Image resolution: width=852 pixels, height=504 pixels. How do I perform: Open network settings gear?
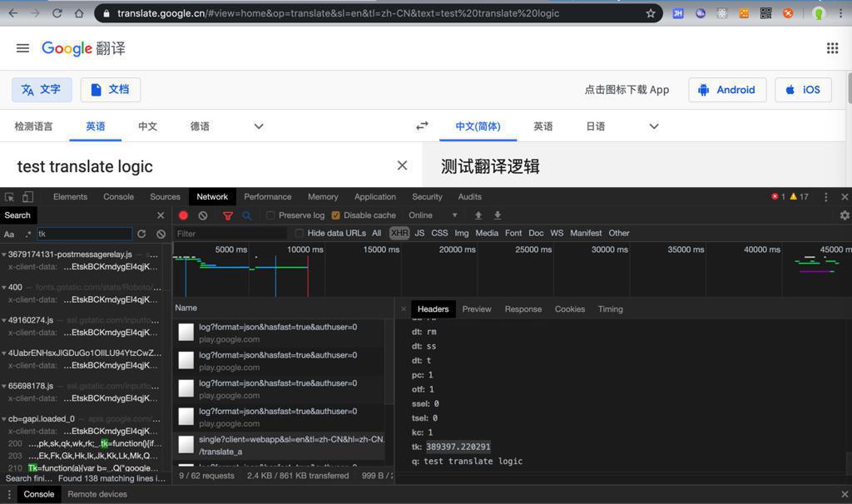coord(845,215)
